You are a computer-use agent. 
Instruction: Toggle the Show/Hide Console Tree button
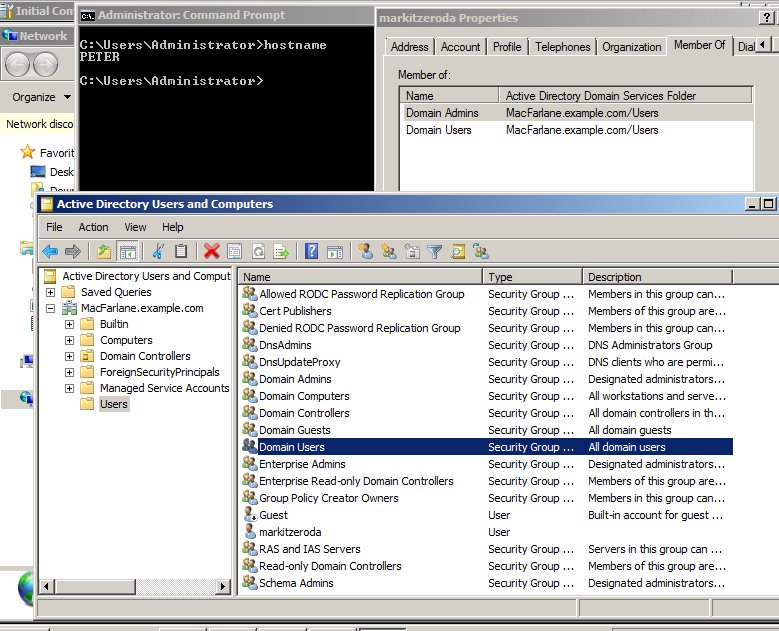point(127,251)
